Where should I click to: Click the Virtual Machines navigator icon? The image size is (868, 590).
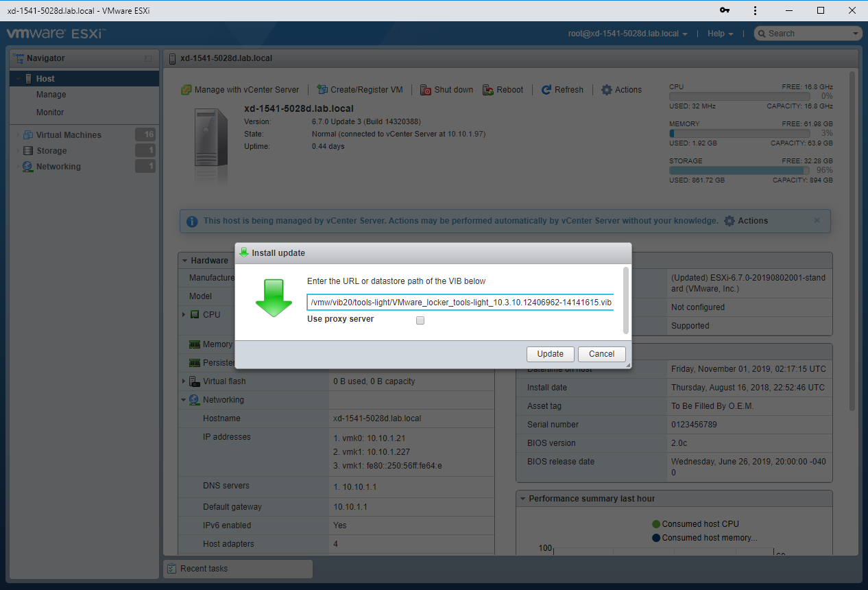click(27, 135)
